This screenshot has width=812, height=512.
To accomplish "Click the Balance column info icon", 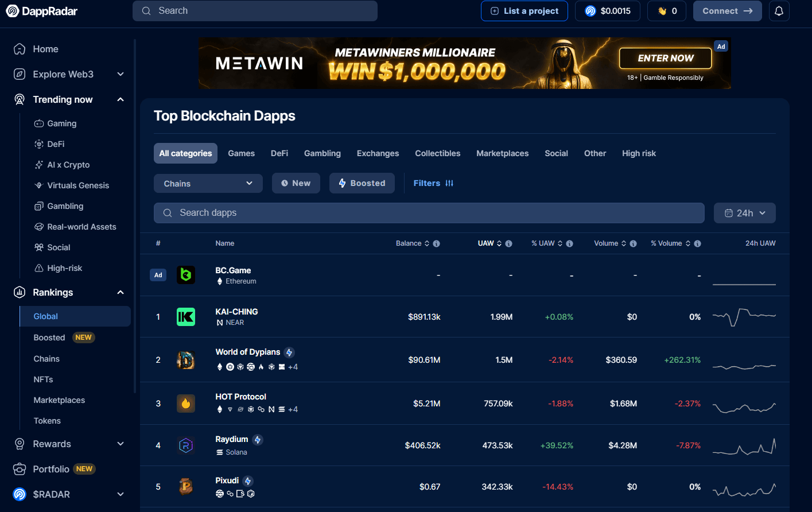I will (x=436, y=243).
